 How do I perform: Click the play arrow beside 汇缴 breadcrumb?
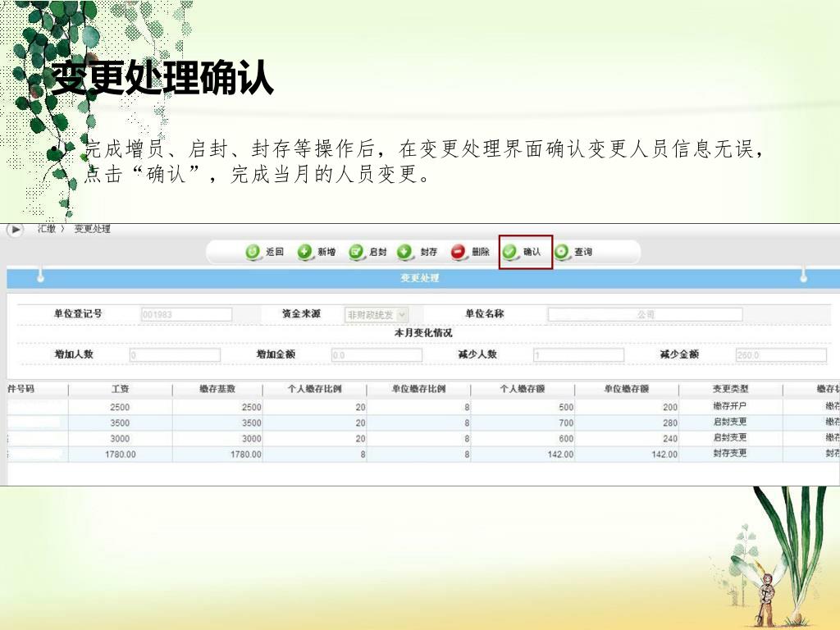coord(15,230)
